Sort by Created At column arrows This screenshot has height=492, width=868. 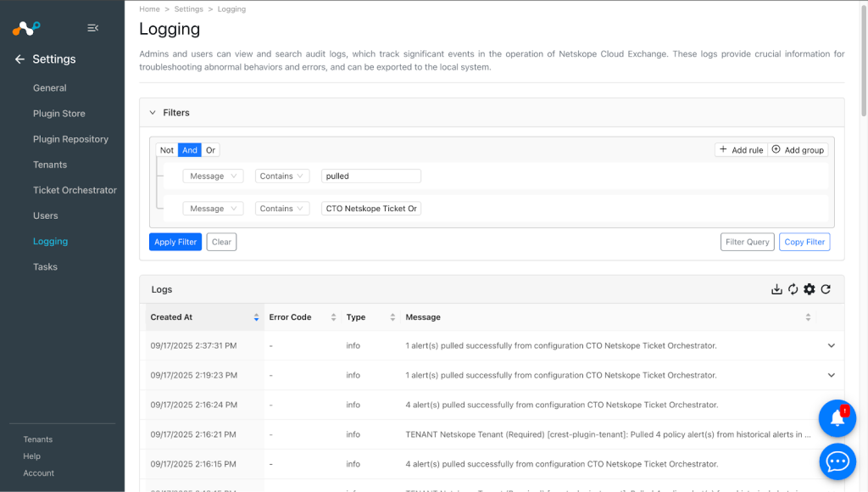pyautogui.click(x=256, y=317)
